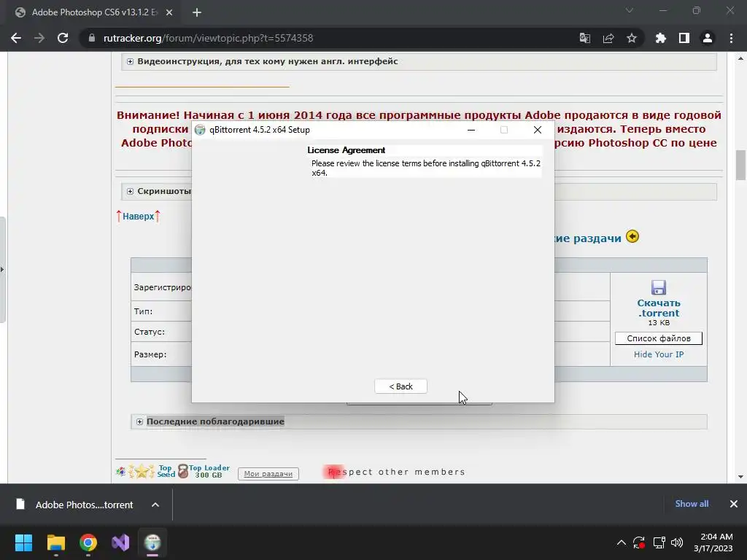
Task: Open the Список файлов button
Action: (659, 338)
